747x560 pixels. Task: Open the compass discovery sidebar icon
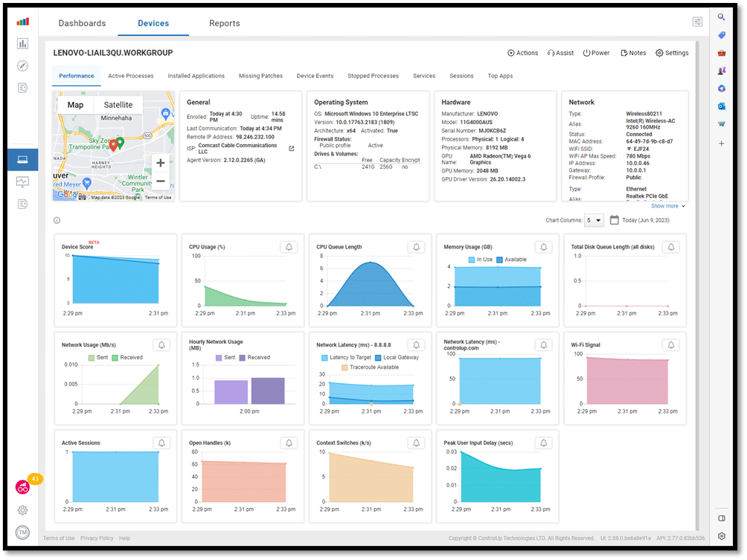coord(22,65)
